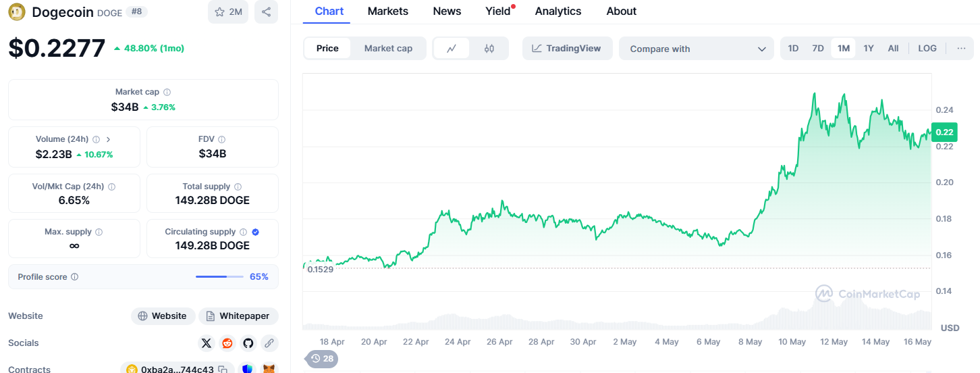
Task: Open the Markets tab
Action: [388, 11]
